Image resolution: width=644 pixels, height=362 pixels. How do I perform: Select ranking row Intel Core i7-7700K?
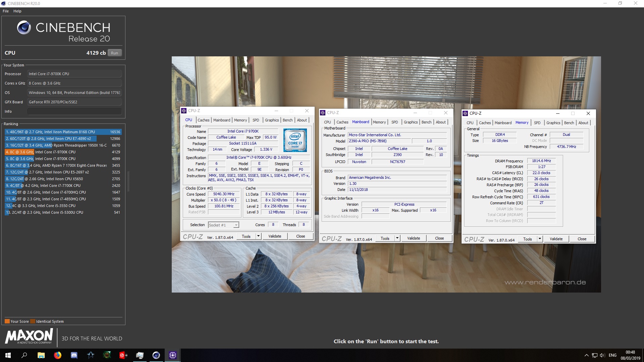(63, 186)
